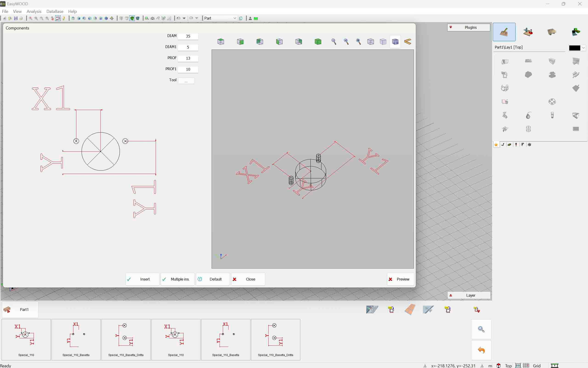Open the Analysis menu

[34, 12]
